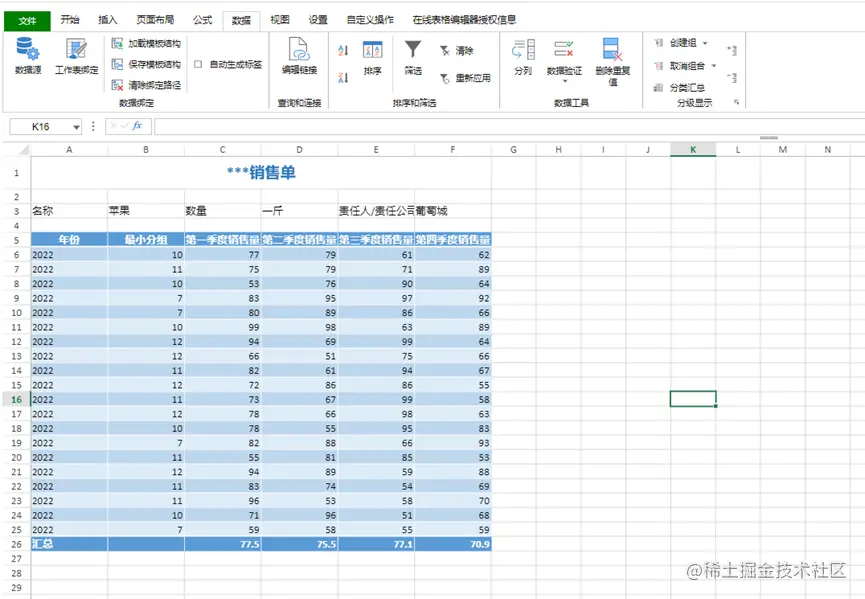Open the 排序 custom sort dialog
Image resolution: width=865 pixels, height=599 pixels.
(x=373, y=57)
